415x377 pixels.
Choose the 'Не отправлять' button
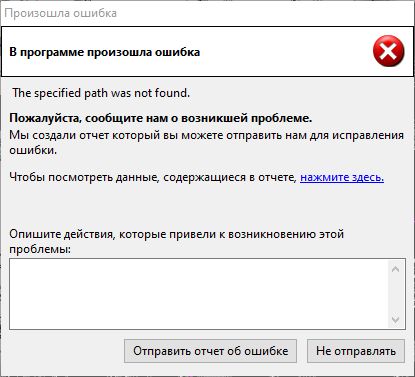coord(356,351)
